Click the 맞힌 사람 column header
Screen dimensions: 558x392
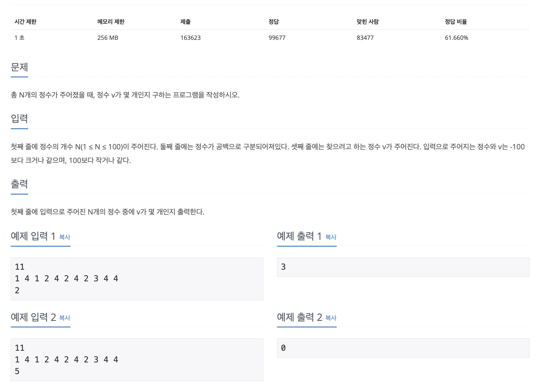(368, 22)
